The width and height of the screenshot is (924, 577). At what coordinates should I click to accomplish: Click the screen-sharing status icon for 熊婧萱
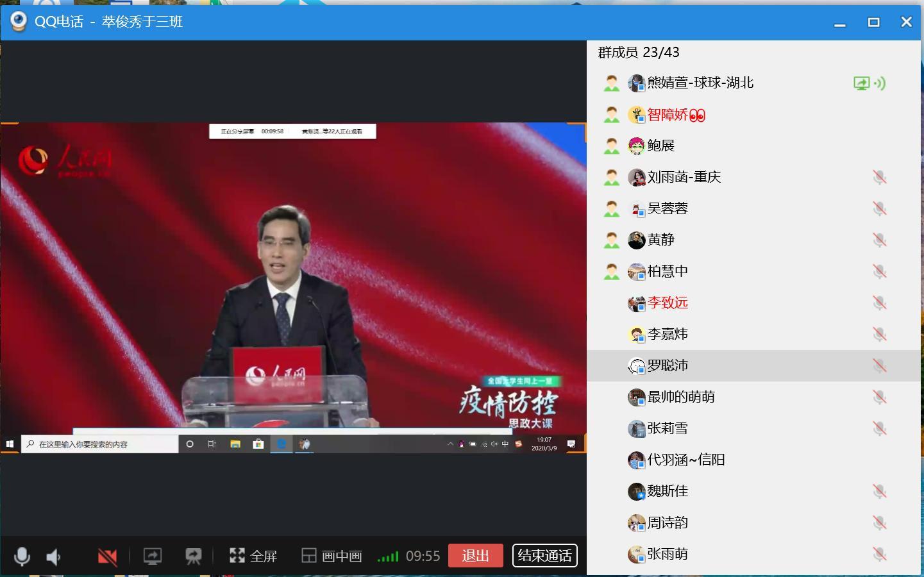[x=861, y=83]
